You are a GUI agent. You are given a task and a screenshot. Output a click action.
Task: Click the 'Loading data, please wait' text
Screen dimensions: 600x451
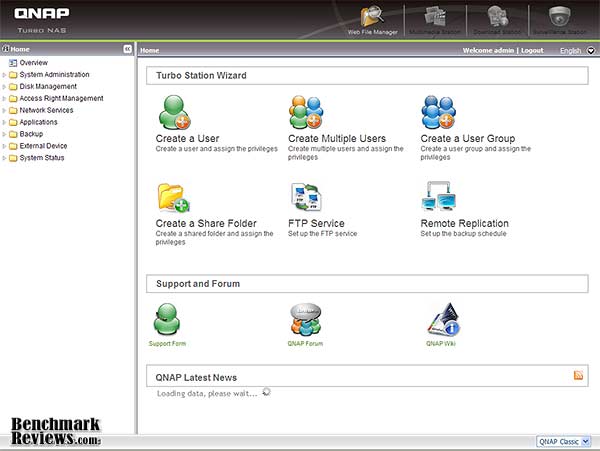pyautogui.click(x=207, y=394)
